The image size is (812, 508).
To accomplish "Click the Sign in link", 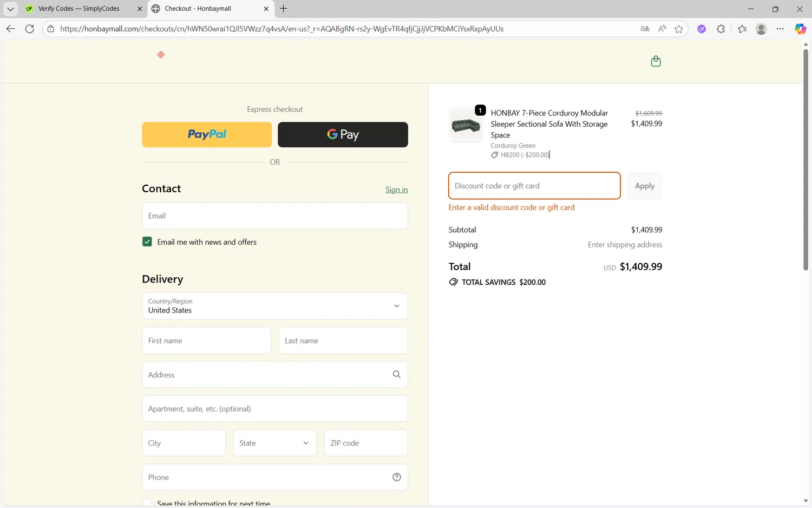I will pos(397,190).
